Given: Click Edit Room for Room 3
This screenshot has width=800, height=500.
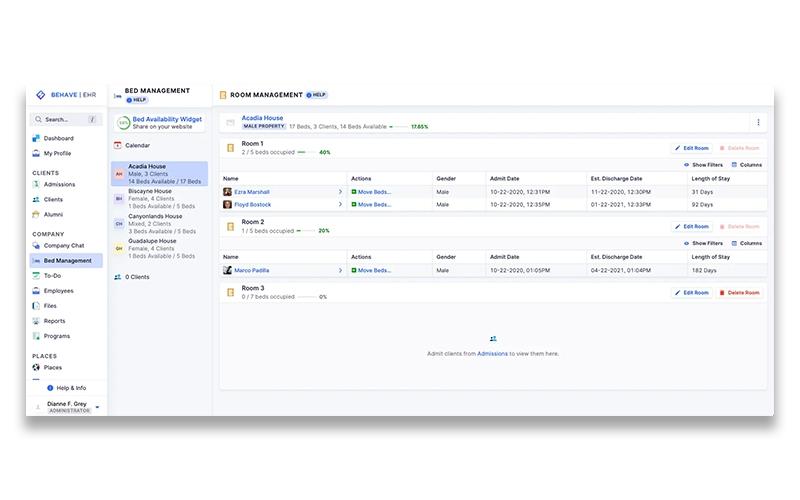Looking at the screenshot, I should pyautogui.click(x=691, y=293).
